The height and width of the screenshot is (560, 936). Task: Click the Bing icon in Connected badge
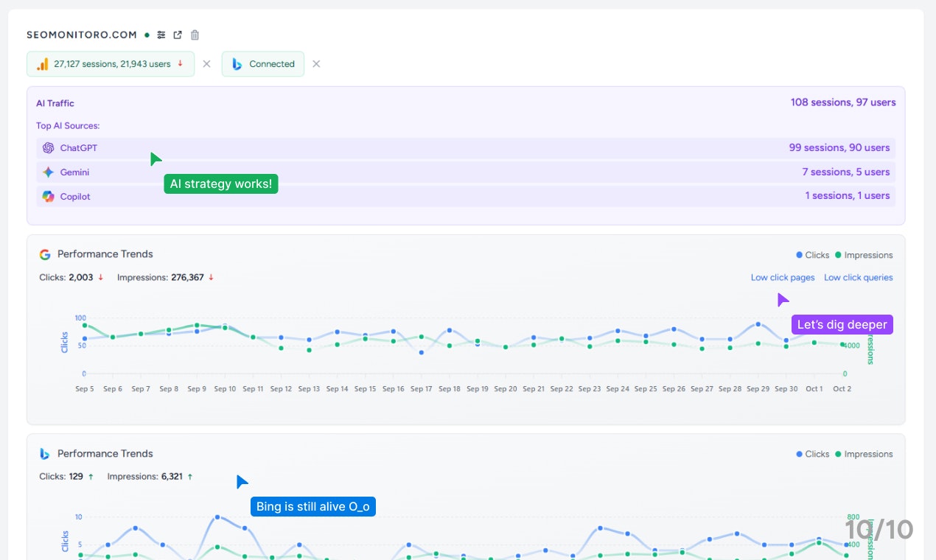click(x=237, y=64)
